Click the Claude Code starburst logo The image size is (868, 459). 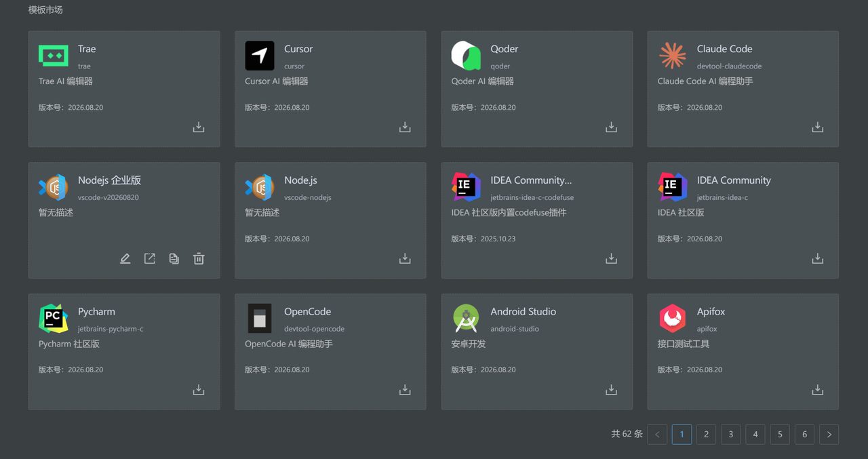[x=673, y=56]
